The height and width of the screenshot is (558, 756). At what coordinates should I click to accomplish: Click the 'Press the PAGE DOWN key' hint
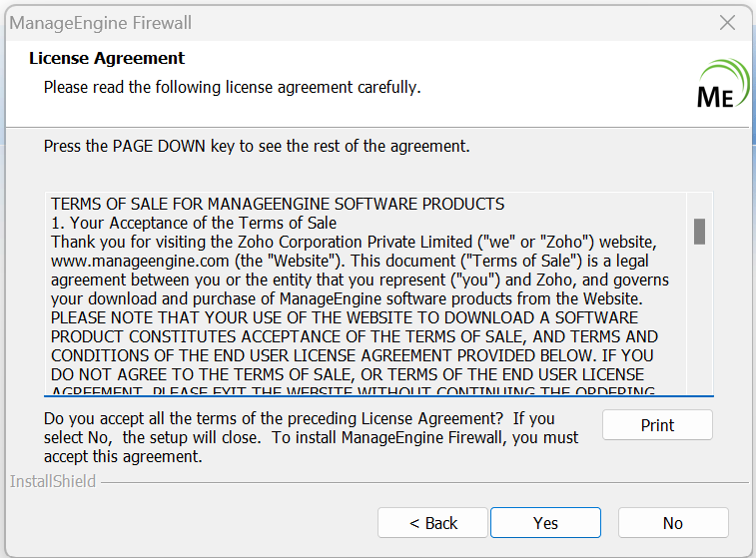256,146
